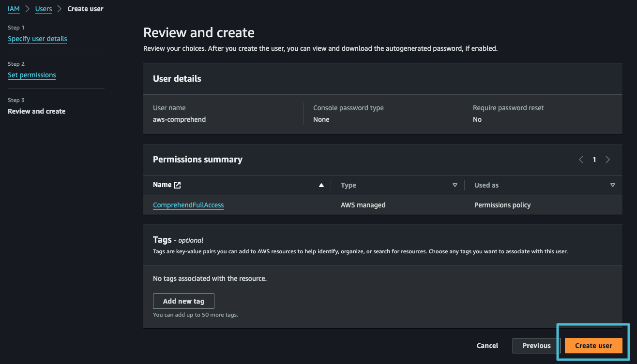Open the filter icon on the Used as column
Screen dimensions: 637x364
click(x=612, y=185)
